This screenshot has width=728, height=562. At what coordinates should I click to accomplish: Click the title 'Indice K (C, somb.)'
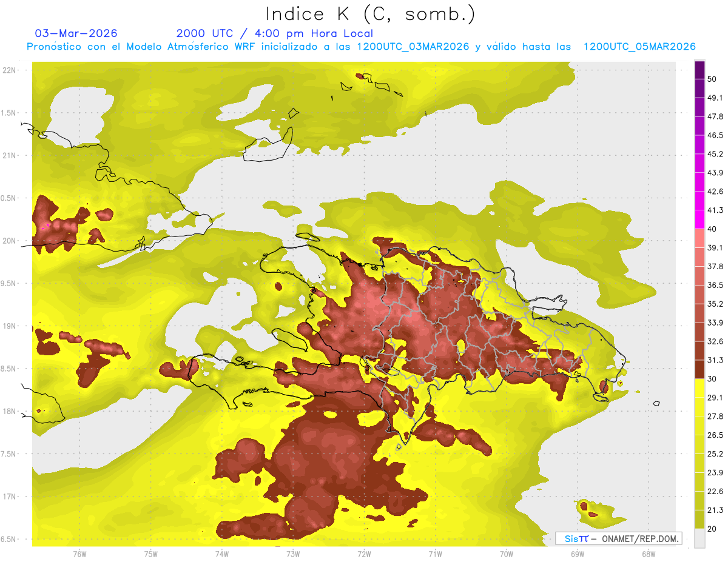(x=371, y=14)
